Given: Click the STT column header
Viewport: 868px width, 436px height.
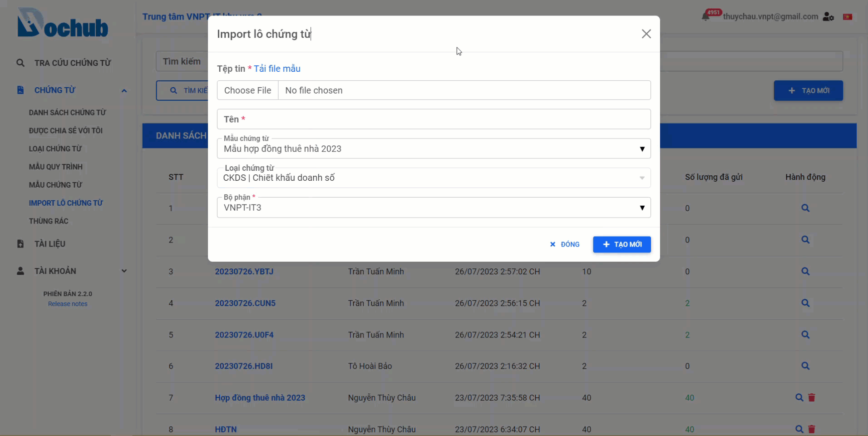Looking at the screenshot, I should [x=176, y=177].
